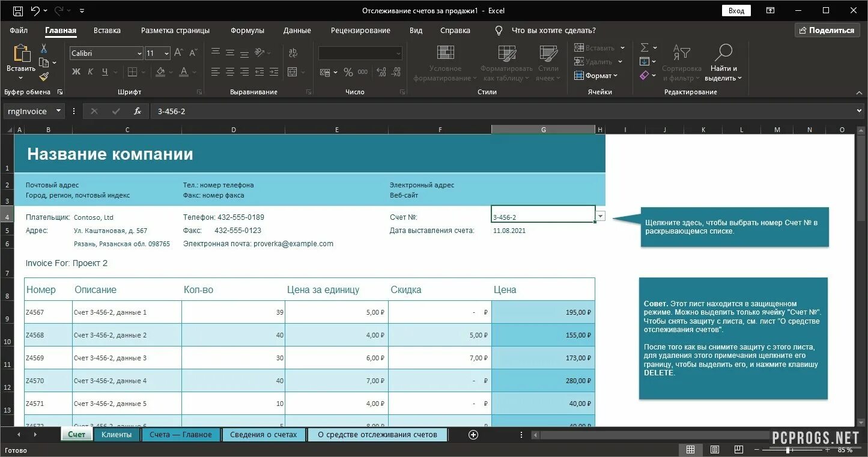Open the Счет № cell dropdown arrow
This screenshot has height=457, width=868.
[x=601, y=216]
